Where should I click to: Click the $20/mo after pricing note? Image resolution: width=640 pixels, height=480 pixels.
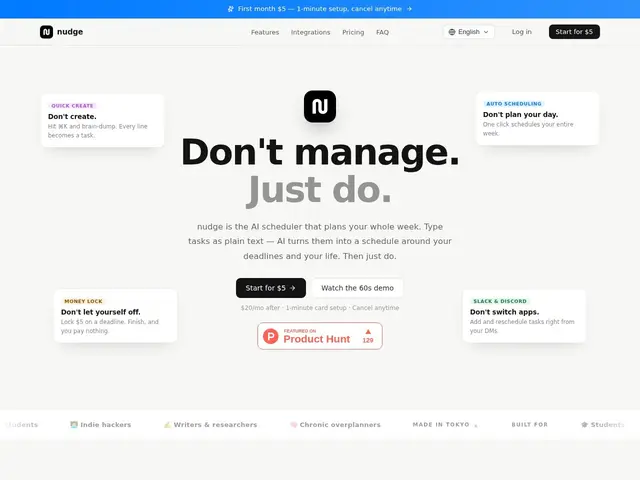point(320,308)
